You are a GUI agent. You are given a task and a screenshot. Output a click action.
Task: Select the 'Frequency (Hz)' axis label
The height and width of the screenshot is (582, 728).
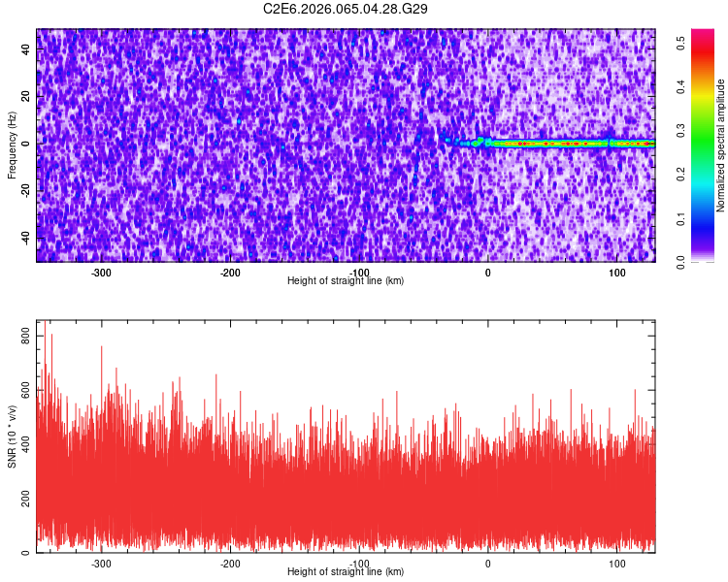[12, 145]
